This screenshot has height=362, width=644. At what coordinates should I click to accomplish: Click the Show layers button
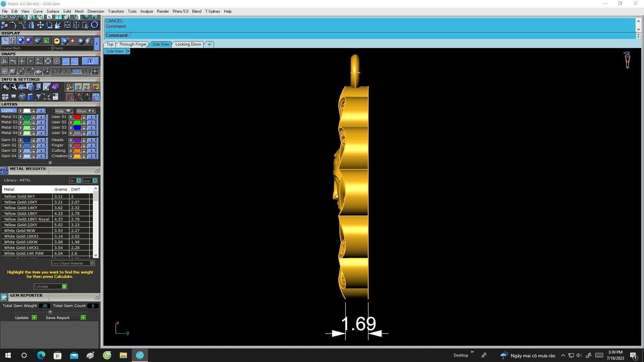86,111
